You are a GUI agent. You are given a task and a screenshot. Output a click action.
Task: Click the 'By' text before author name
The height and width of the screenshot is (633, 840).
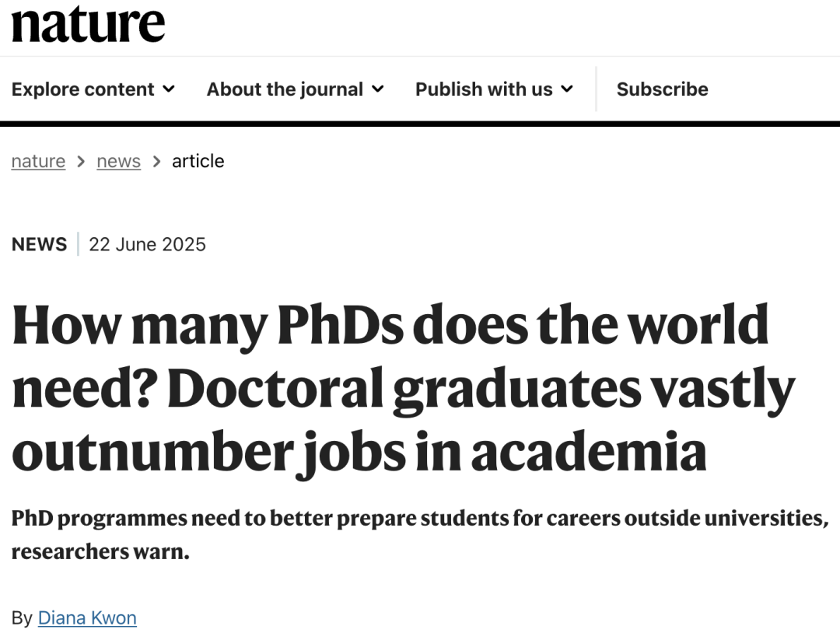22,618
